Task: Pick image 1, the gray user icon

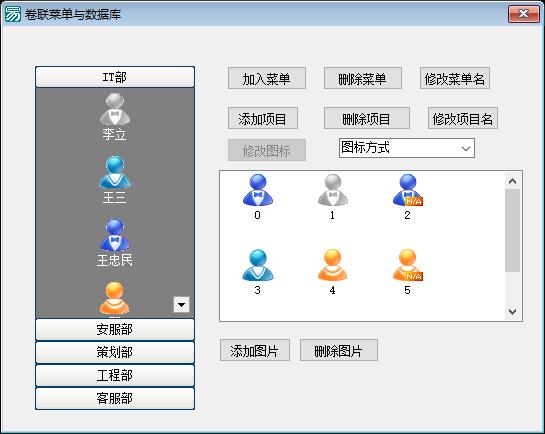Action: point(333,190)
